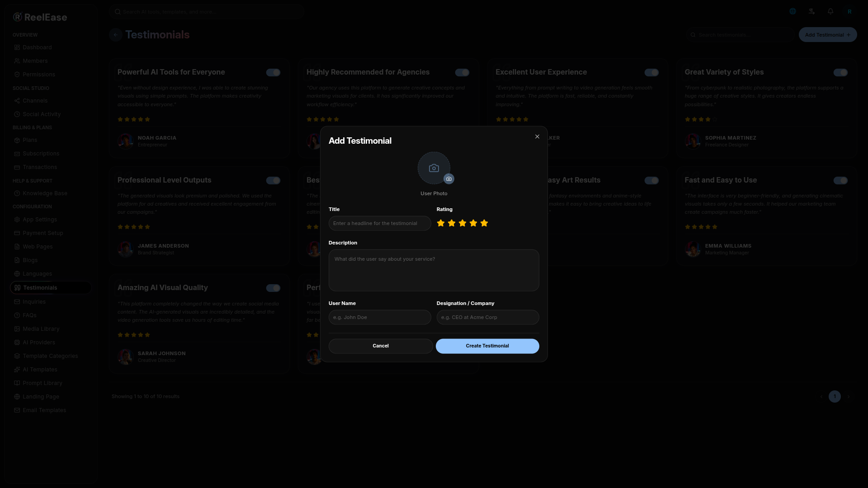Focus the global search AI tools field

pos(207,12)
